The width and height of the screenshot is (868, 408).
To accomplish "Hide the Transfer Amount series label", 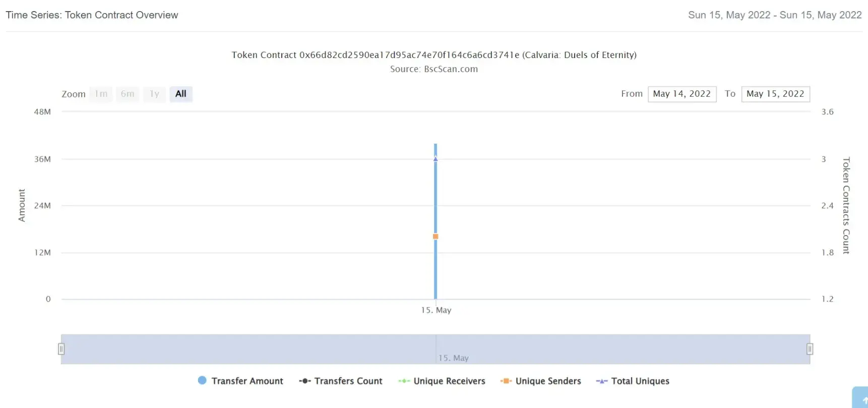I will 247,381.
